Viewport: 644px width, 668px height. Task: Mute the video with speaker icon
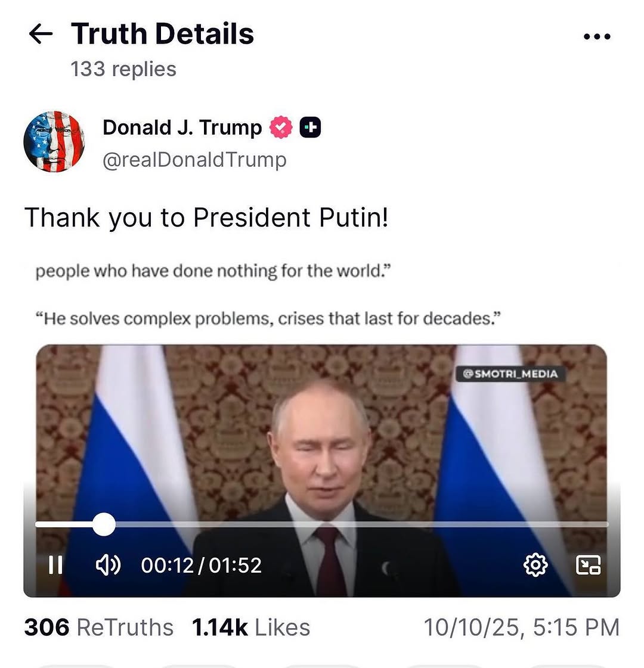[x=109, y=566]
